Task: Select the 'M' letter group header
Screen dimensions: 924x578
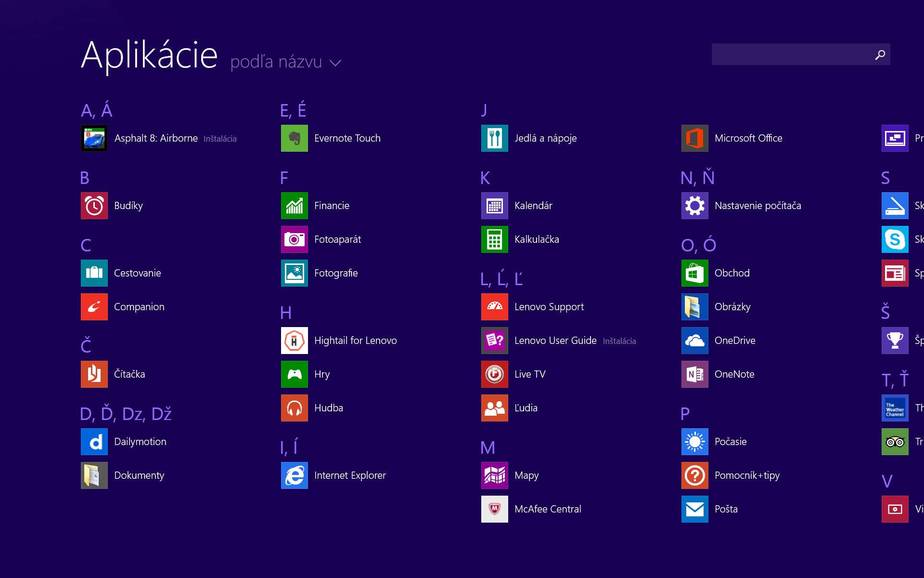Action: (x=488, y=447)
